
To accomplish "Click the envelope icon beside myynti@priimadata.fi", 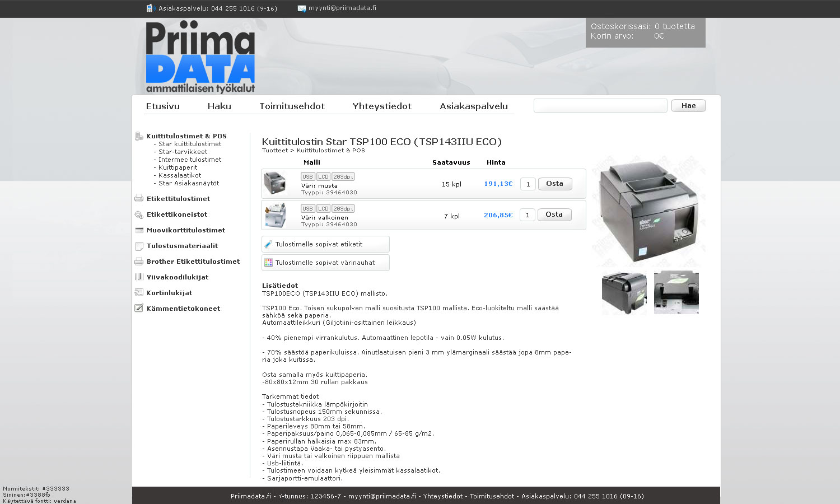I will (x=302, y=8).
